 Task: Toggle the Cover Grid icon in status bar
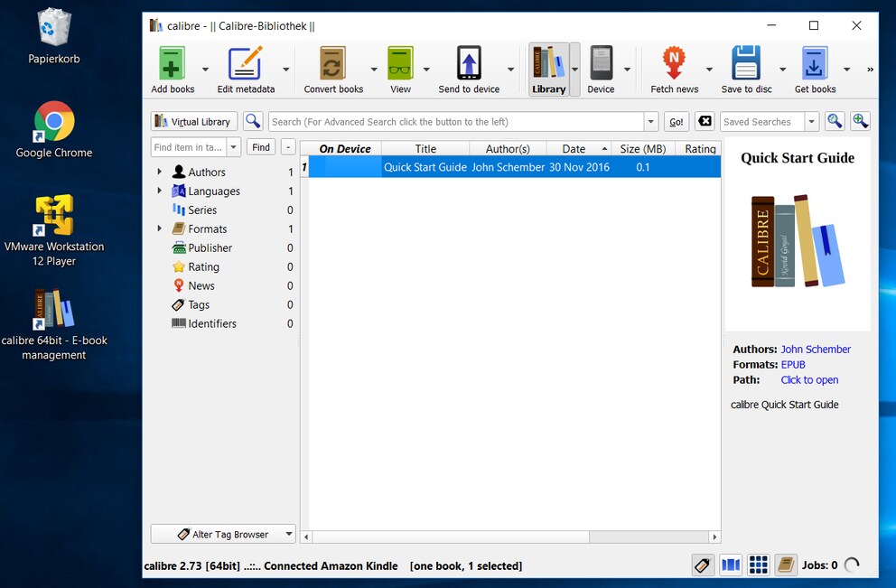coord(759,565)
